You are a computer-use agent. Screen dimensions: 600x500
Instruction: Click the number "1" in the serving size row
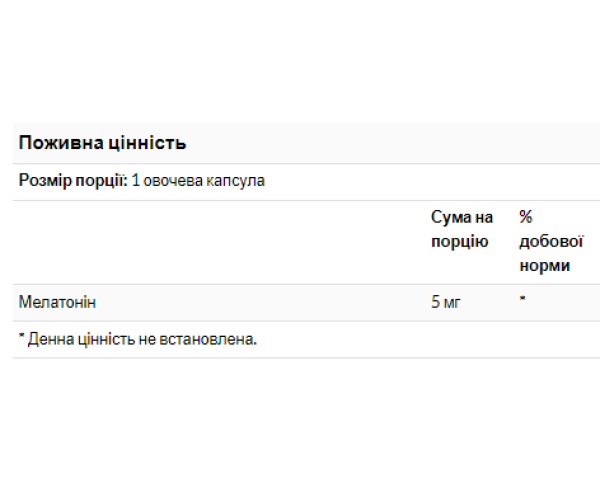(134, 181)
